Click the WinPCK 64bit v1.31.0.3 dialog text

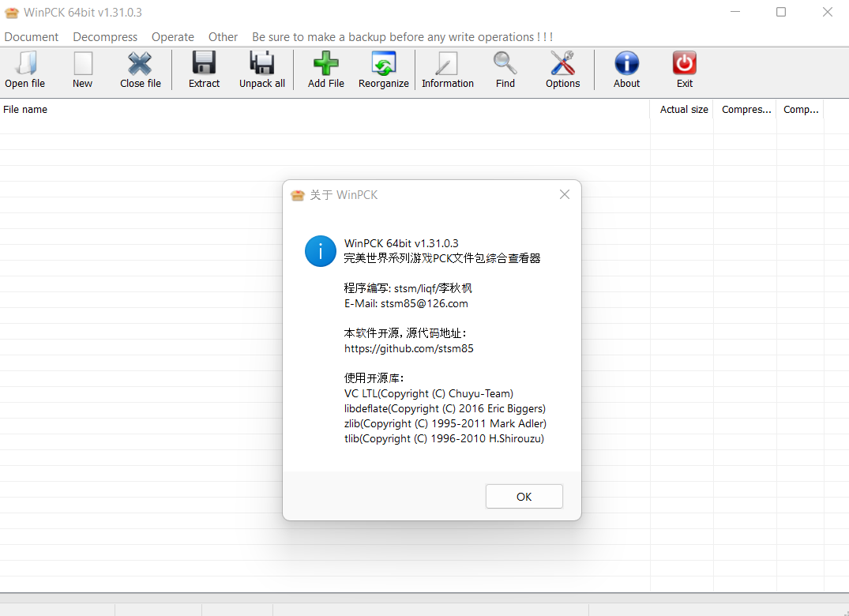401,243
